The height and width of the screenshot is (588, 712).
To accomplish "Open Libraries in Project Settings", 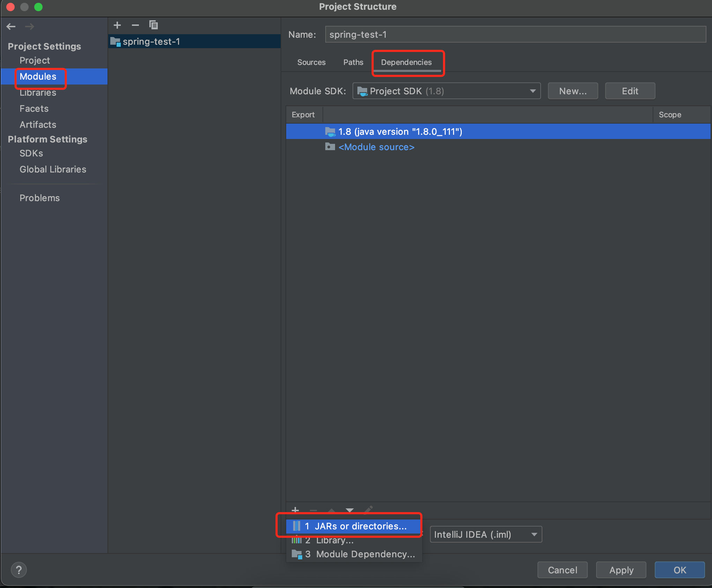I will click(x=38, y=93).
